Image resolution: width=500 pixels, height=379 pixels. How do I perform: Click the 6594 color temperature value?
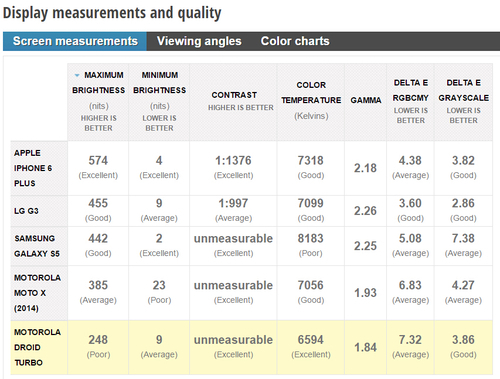point(311,340)
